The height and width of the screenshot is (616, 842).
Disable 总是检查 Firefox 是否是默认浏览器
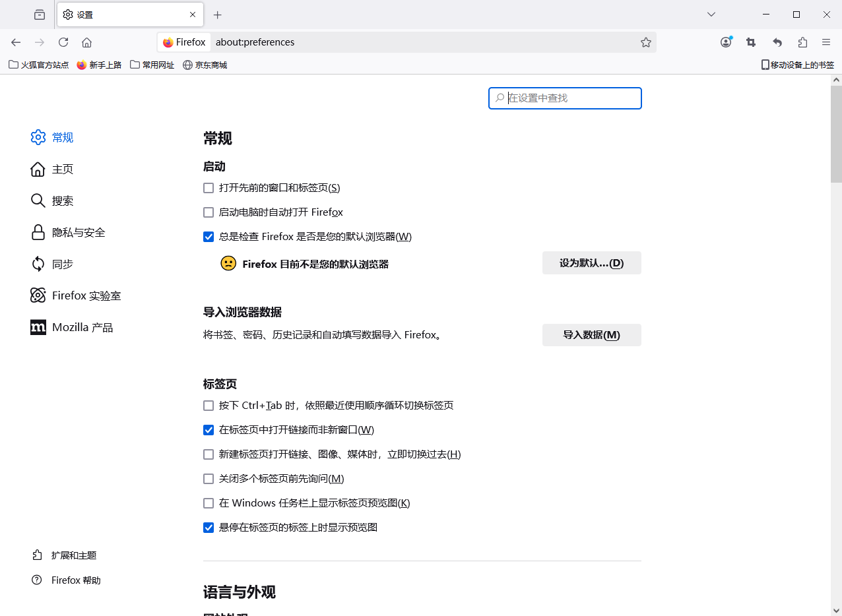(x=209, y=237)
